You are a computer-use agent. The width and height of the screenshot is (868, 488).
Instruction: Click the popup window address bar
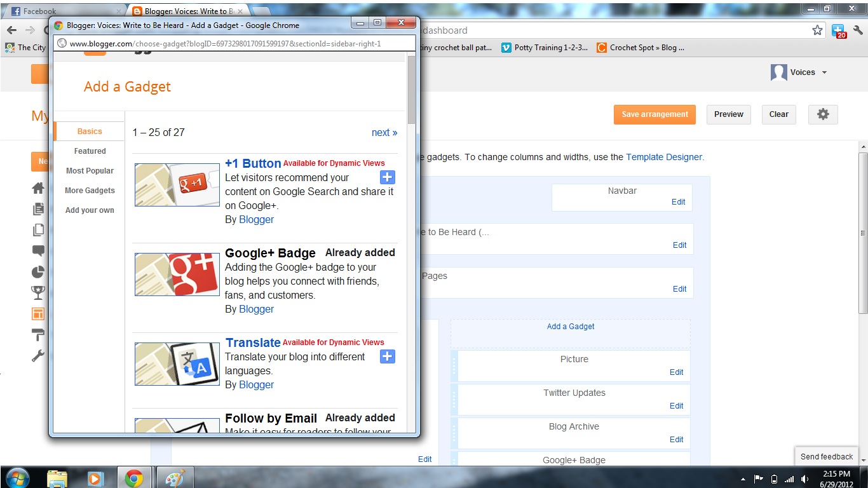coord(235,44)
